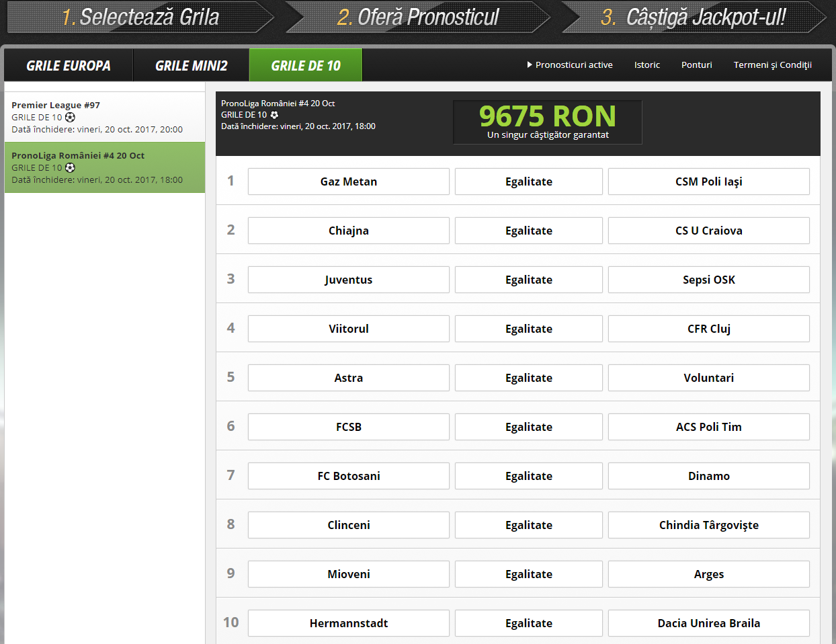Choose Egalitate for Gaz Metan match
This screenshot has height=644, width=836.
click(529, 182)
